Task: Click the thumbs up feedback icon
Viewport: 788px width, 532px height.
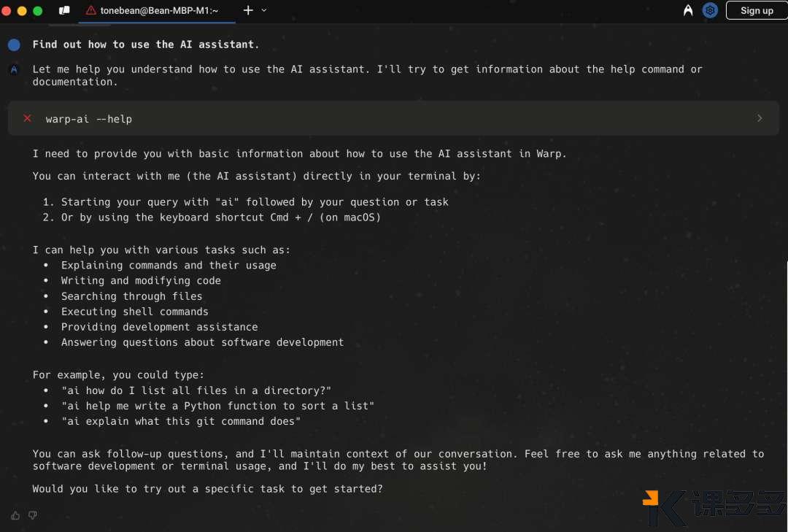Action: (x=15, y=515)
